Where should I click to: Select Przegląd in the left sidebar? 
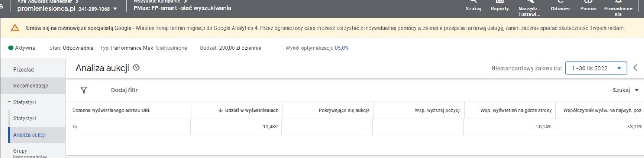click(23, 70)
